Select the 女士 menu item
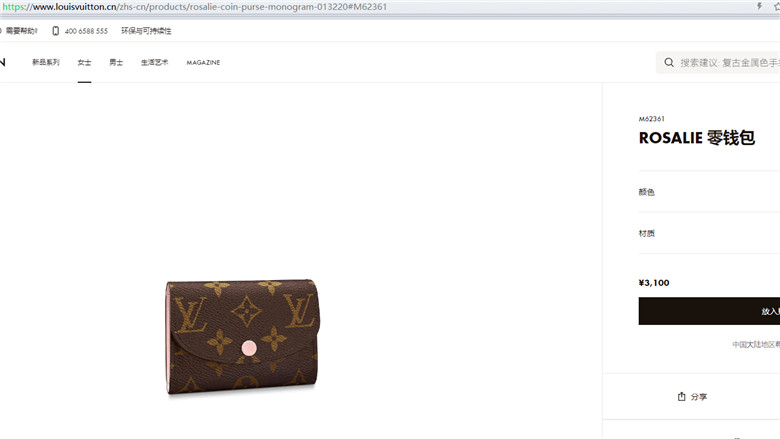Screen dimensions: 780x439 85,62
